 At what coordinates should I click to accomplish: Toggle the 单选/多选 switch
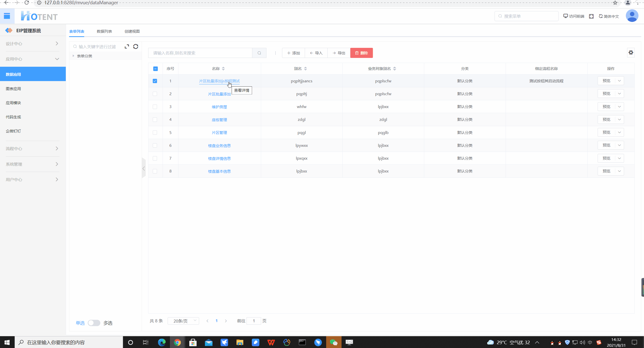(x=94, y=323)
